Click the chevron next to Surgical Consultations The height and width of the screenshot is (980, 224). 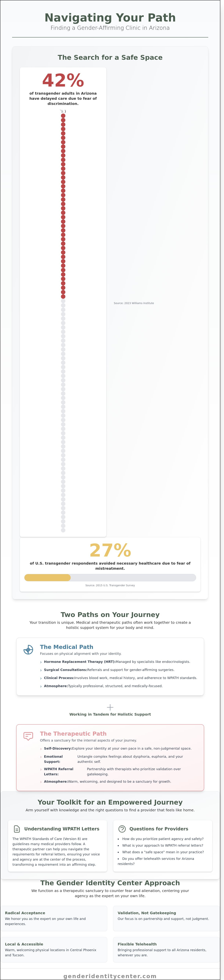[x=41, y=670]
